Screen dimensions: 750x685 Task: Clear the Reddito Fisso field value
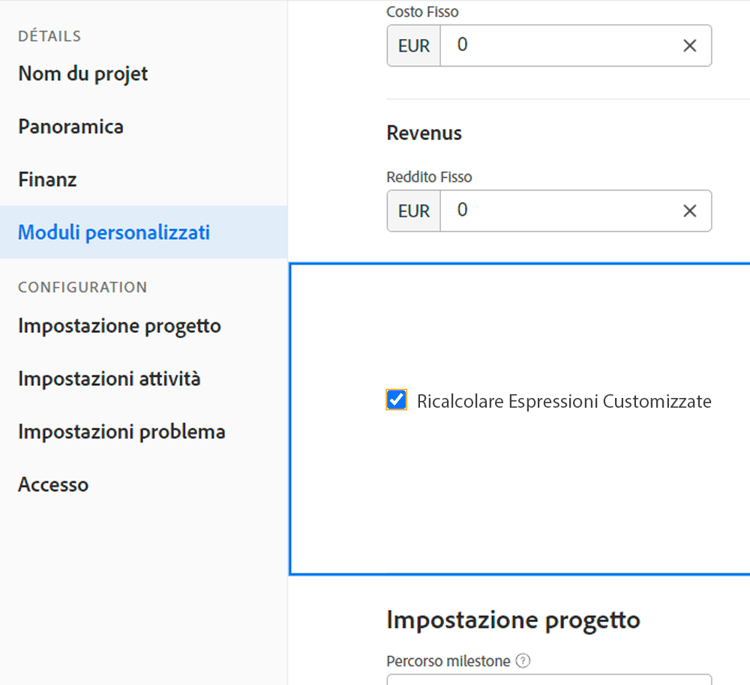689,211
